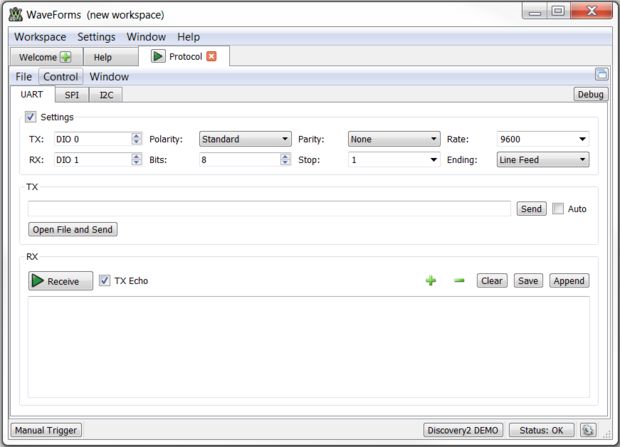Click the green minus icon in RX section

click(x=459, y=280)
